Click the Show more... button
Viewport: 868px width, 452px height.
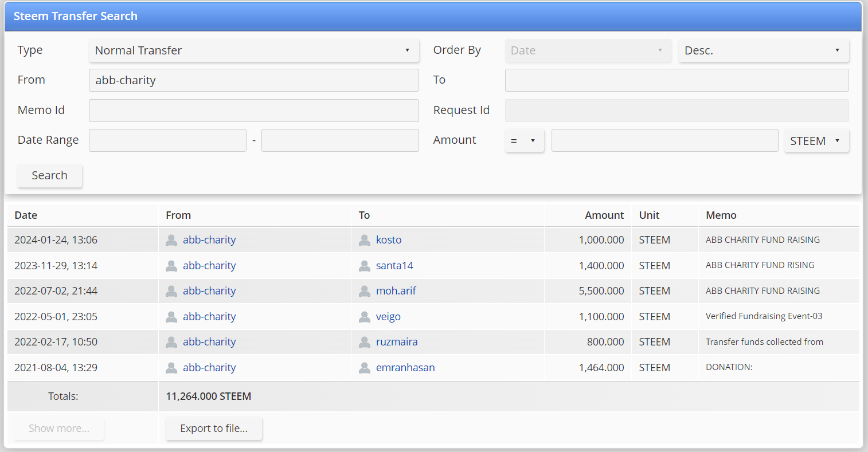(59, 429)
